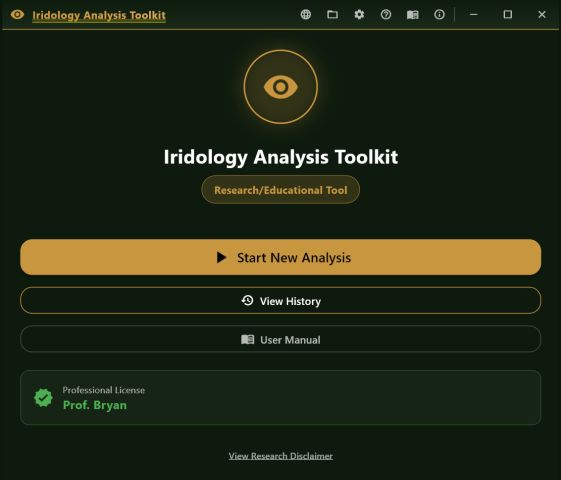This screenshot has width=561, height=480.
Task: Click the globe language icon in title bar
Action: [306, 15]
